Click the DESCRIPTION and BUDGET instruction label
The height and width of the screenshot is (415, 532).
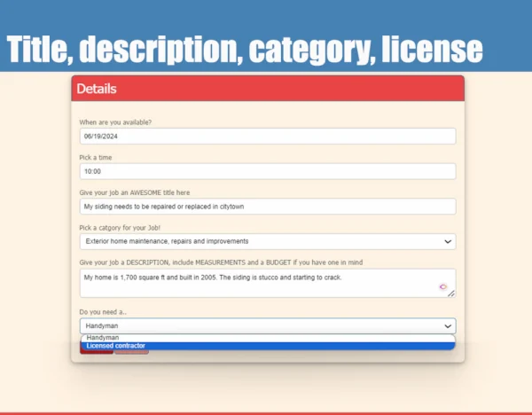221,262
